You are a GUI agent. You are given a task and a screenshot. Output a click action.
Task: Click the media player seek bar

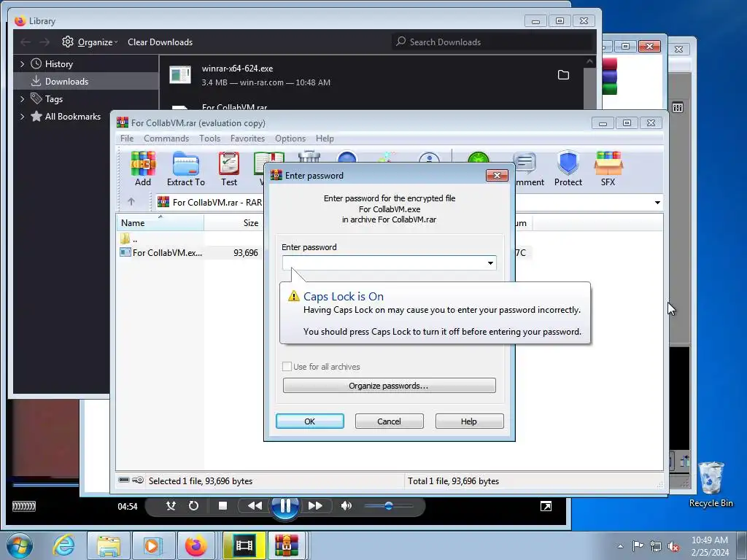click(x=46, y=485)
